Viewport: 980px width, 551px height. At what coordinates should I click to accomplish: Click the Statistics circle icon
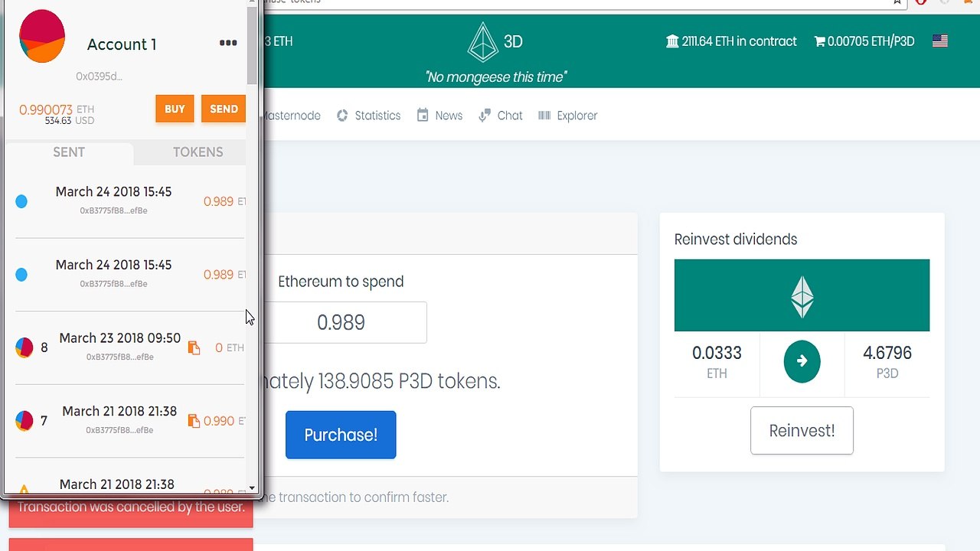coord(342,116)
